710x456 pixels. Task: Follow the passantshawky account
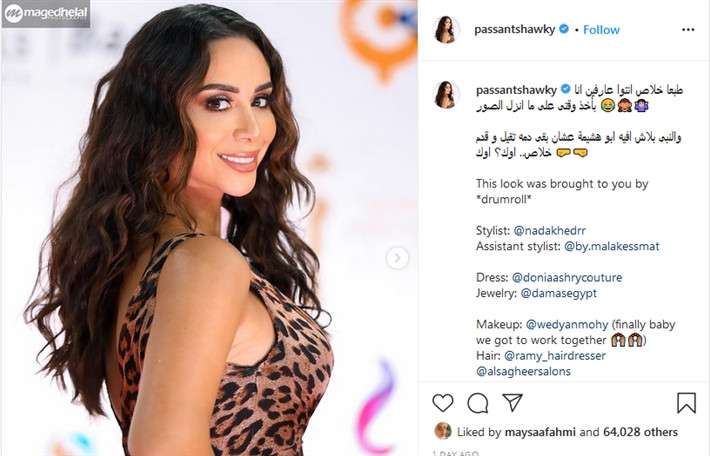tap(601, 30)
